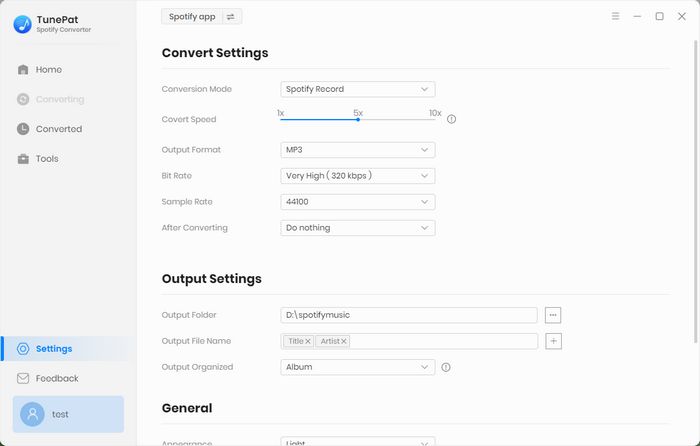Viewport: 700px width, 446px height.
Task: Click the Settings gear icon
Action: (x=23, y=349)
